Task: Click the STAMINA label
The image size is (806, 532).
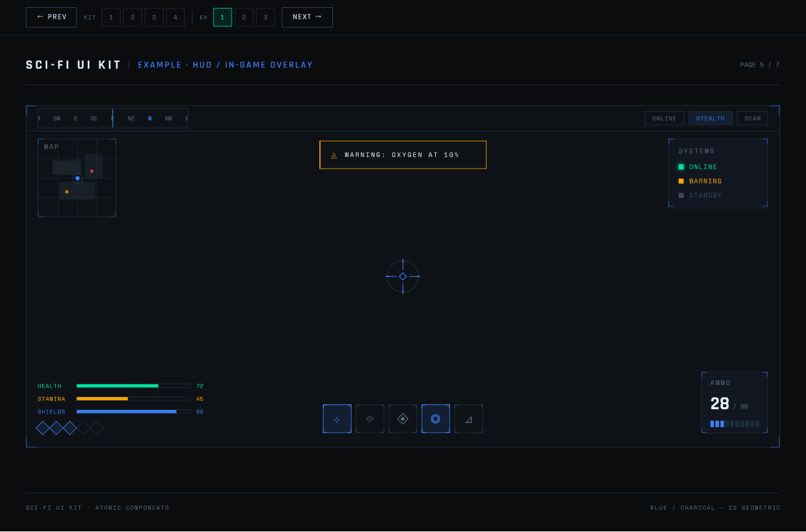Action: click(x=51, y=399)
